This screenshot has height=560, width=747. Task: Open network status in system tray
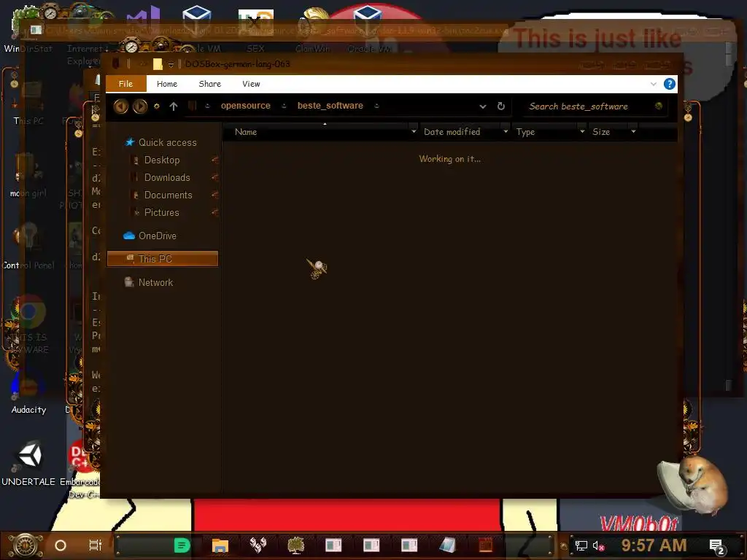pyautogui.click(x=581, y=545)
